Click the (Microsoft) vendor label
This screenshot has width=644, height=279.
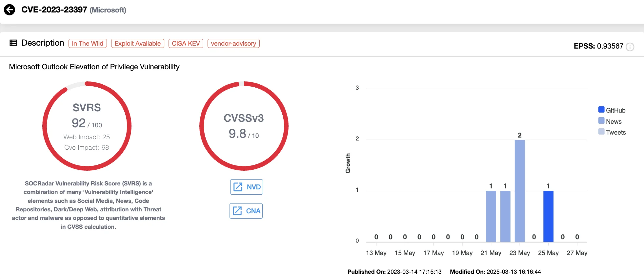[x=108, y=10]
